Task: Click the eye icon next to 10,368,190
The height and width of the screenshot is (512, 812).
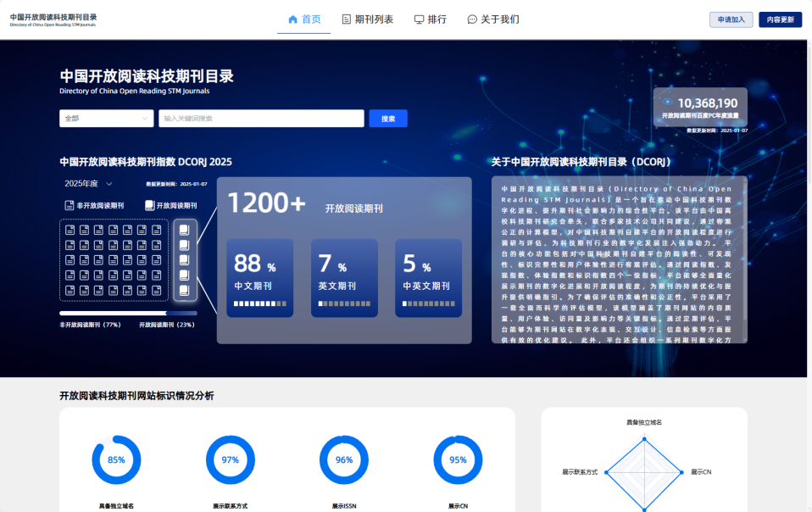Action: tap(668, 103)
